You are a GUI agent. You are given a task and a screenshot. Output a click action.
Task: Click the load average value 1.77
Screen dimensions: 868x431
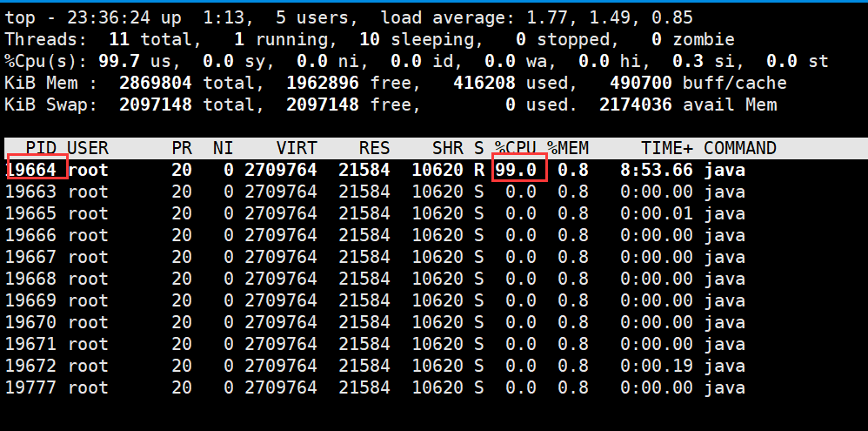point(547,17)
